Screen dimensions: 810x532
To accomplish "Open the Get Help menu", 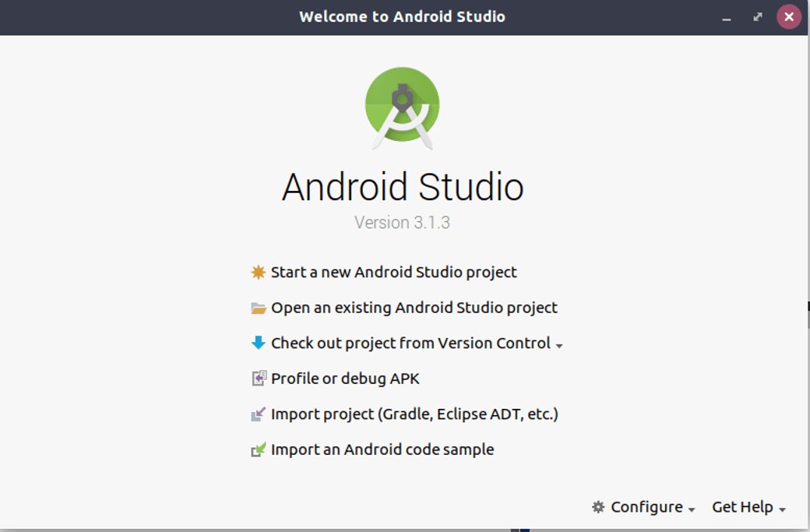I will (742, 507).
